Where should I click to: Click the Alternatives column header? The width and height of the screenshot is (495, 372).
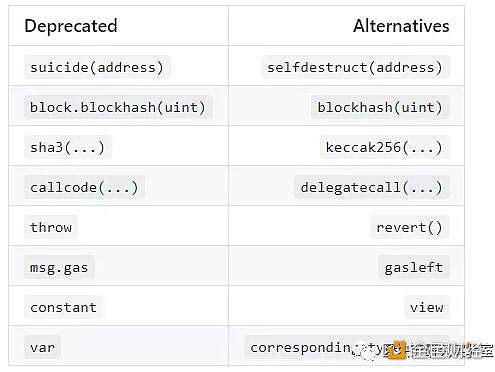(401, 26)
